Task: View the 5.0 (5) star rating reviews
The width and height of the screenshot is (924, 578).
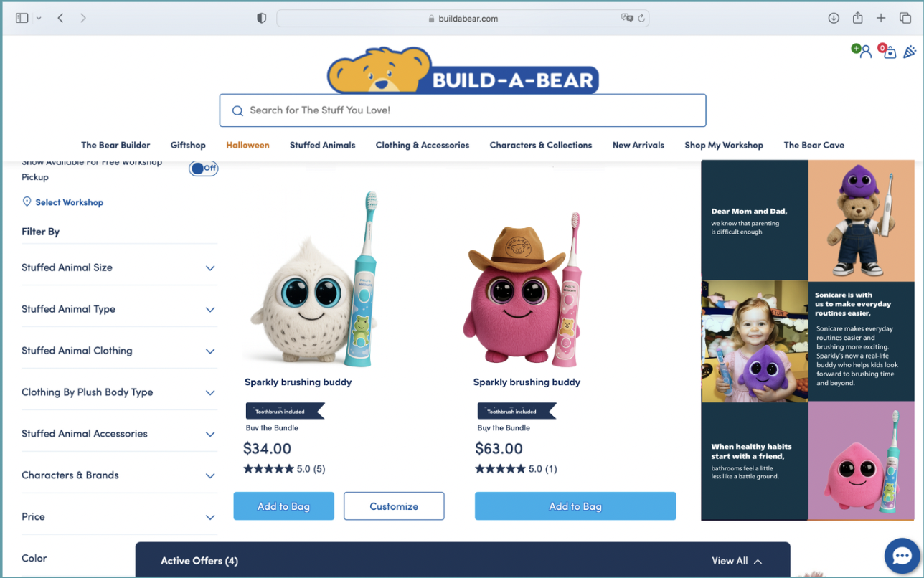Action: coord(285,469)
